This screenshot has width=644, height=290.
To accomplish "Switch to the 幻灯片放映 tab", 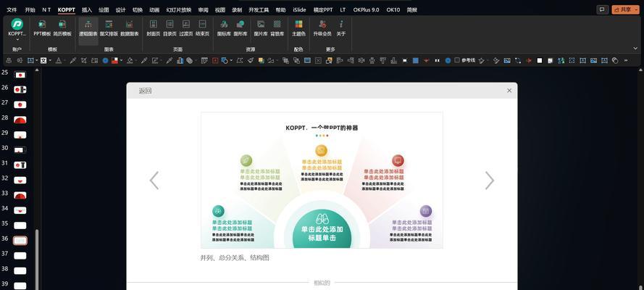I will [179, 9].
